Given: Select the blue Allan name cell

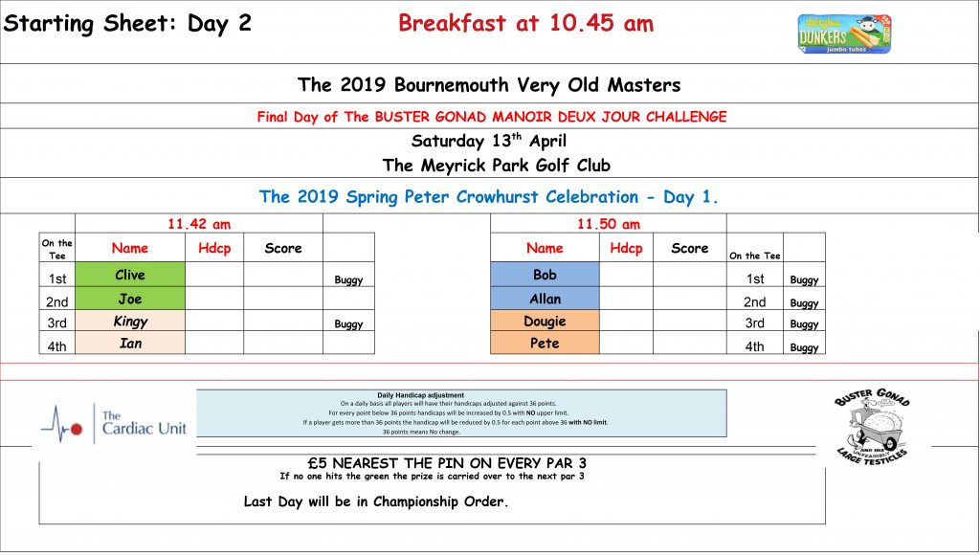Looking at the screenshot, I should pos(545,299).
